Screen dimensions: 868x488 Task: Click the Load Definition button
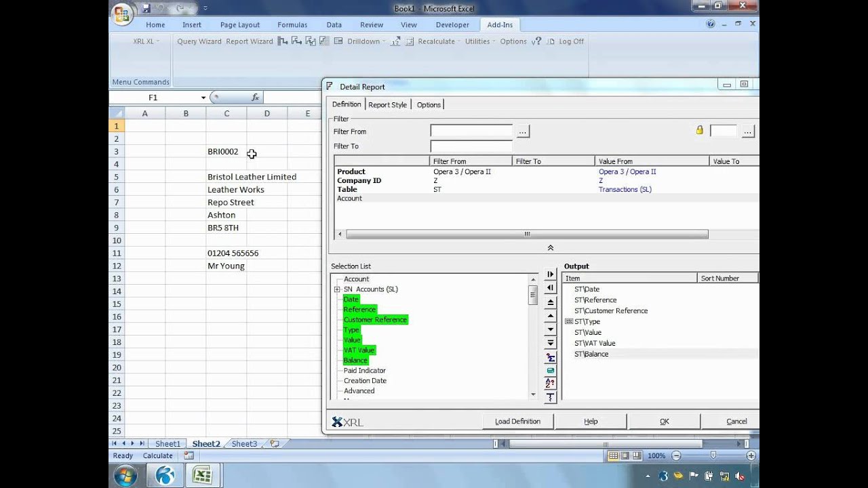pos(517,421)
